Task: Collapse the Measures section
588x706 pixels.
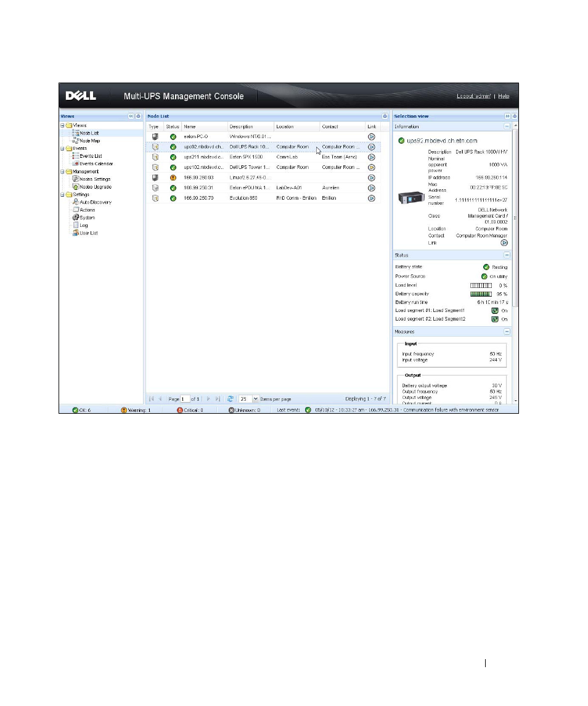Action: point(507,332)
